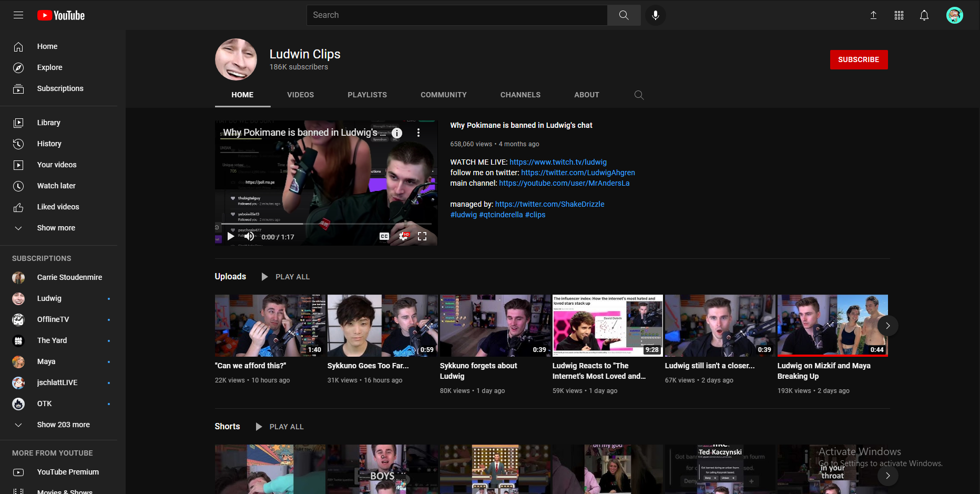The width and height of the screenshot is (980, 494).
Task: Expand Show more under Liked videos
Action: (x=56, y=228)
